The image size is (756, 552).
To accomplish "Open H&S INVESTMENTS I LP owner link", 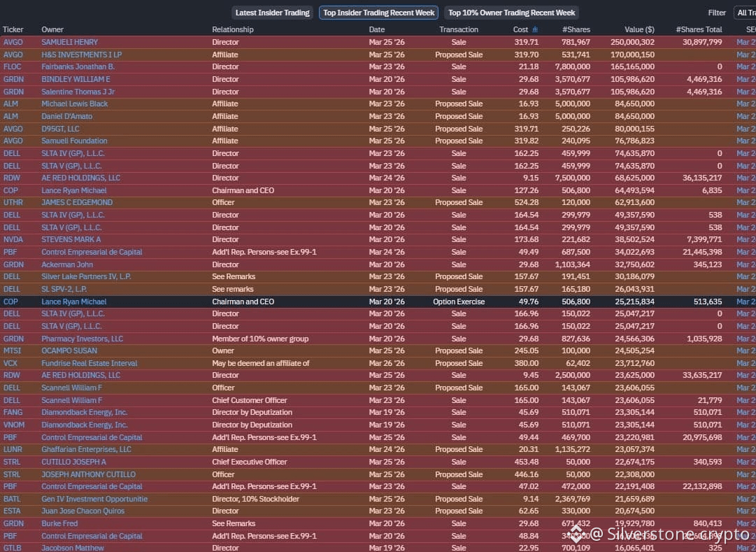I will point(82,55).
